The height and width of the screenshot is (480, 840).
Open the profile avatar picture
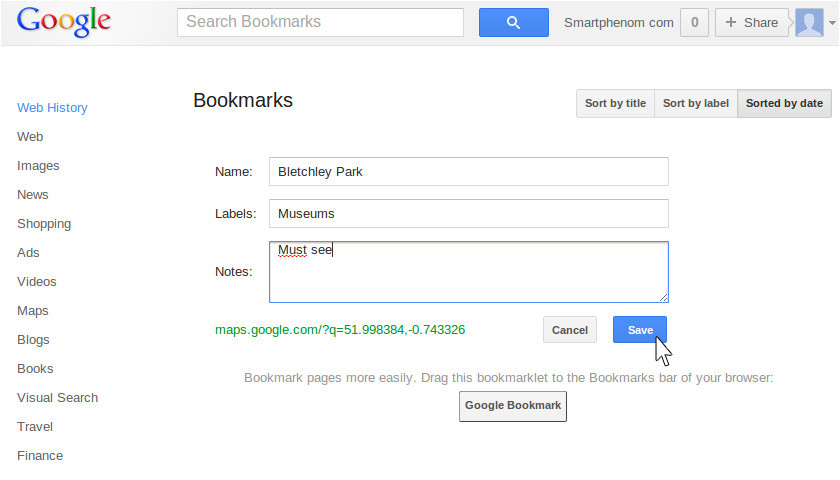click(x=809, y=22)
